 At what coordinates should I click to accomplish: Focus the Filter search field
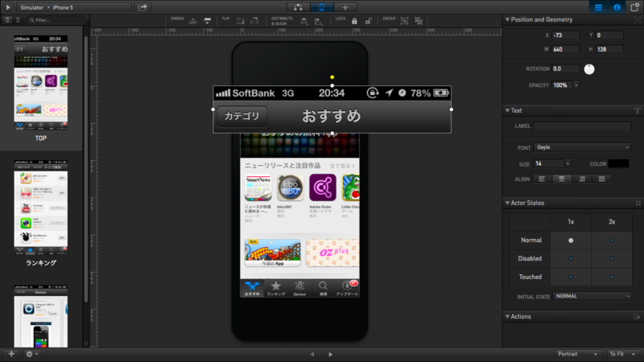click(56, 19)
